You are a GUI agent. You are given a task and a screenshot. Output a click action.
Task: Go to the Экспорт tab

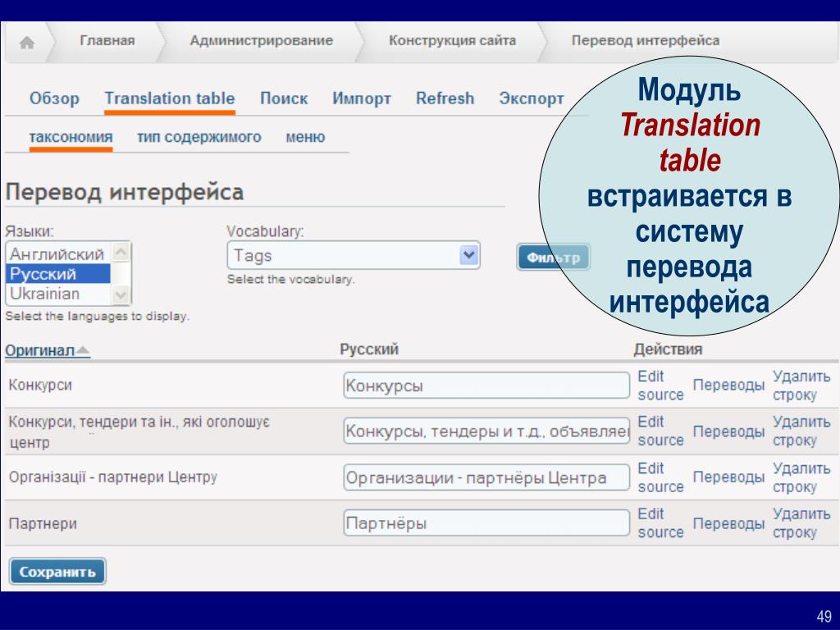(532, 98)
